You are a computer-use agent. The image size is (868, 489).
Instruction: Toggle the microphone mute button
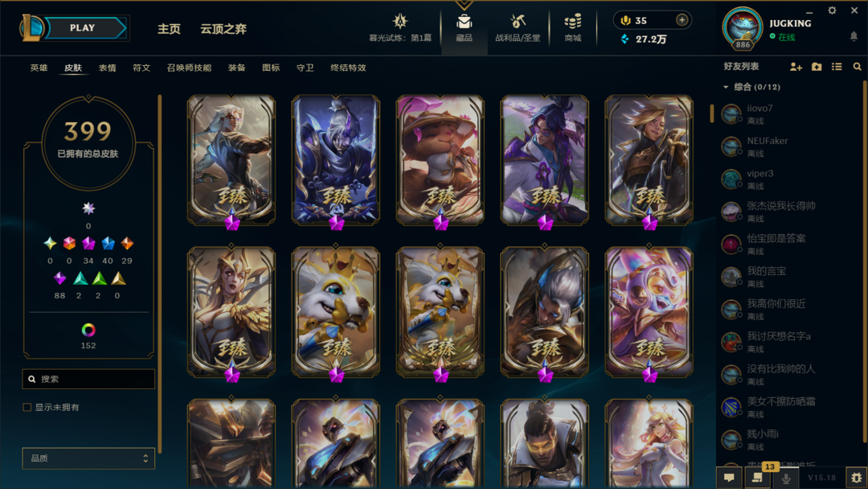(x=785, y=478)
